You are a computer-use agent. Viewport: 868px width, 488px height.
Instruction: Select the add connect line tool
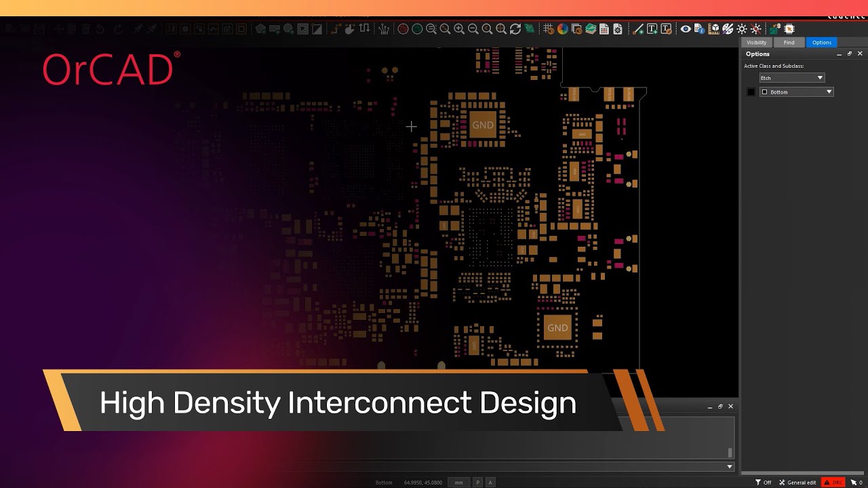(x=638, y=29)
